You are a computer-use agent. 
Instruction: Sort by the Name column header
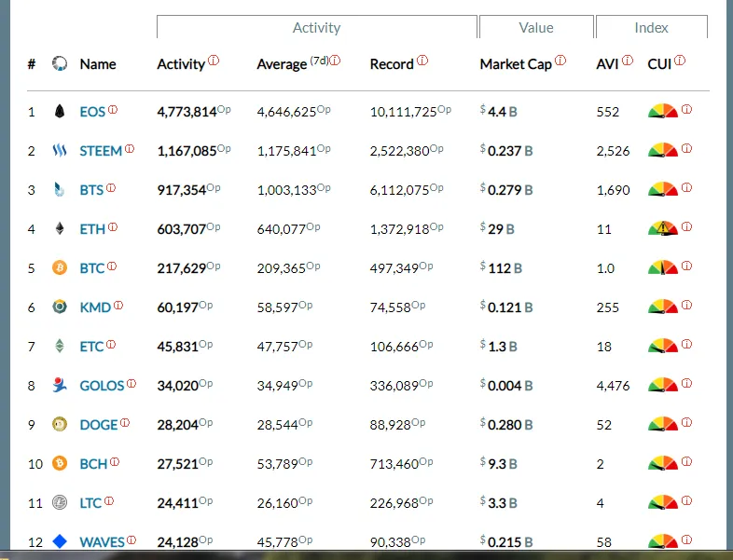click(98, 64)
